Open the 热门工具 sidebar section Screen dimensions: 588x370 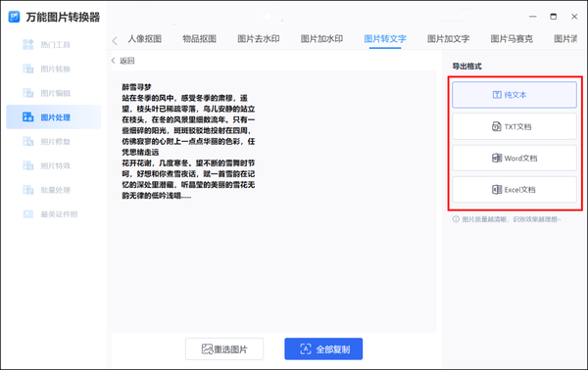[x=54, y=45]
